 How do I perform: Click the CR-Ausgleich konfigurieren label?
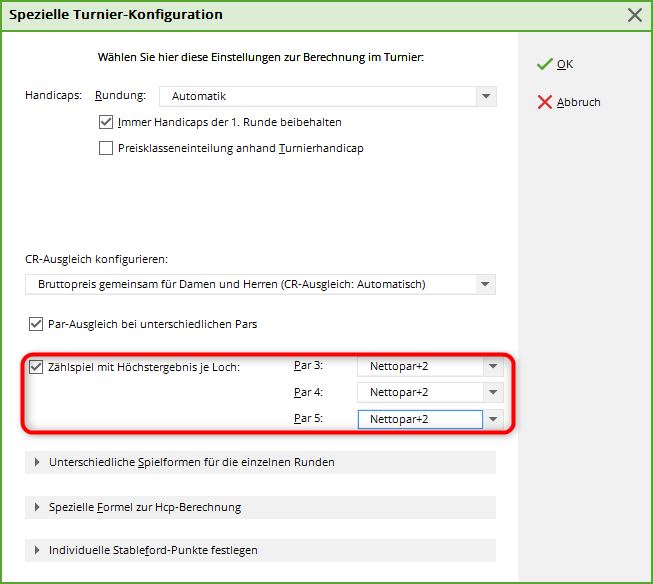97,259
